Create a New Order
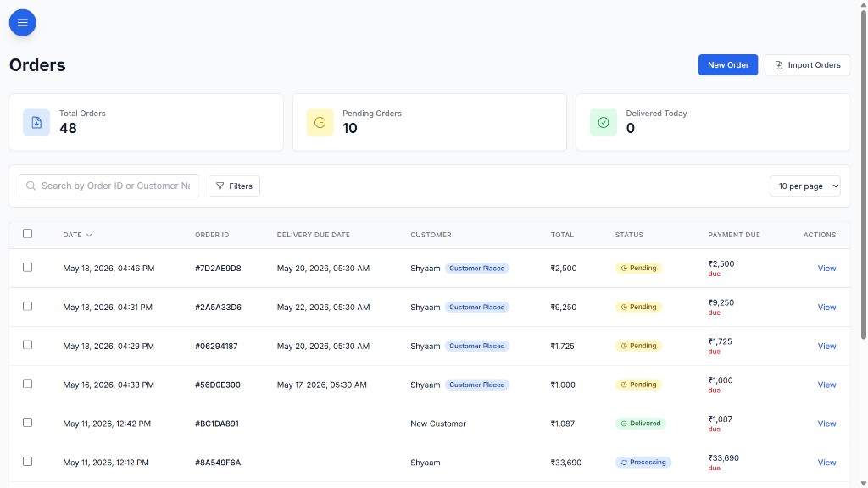 tap(728, 64)
